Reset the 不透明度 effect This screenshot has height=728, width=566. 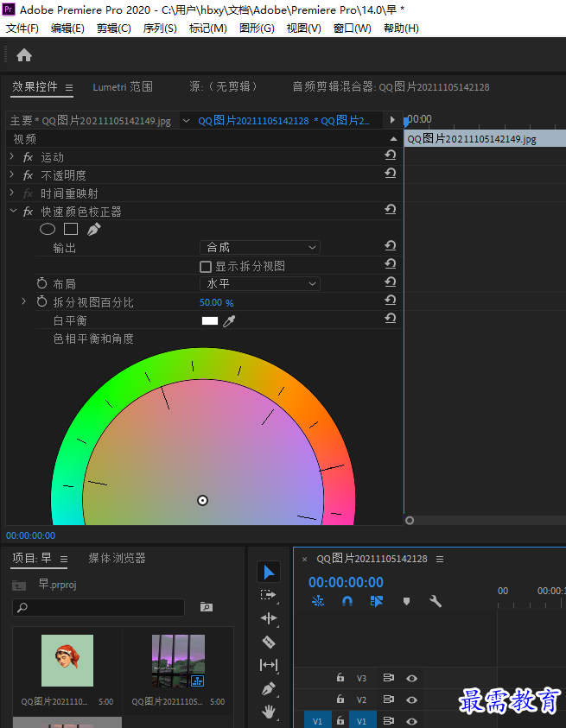point(391,174)
